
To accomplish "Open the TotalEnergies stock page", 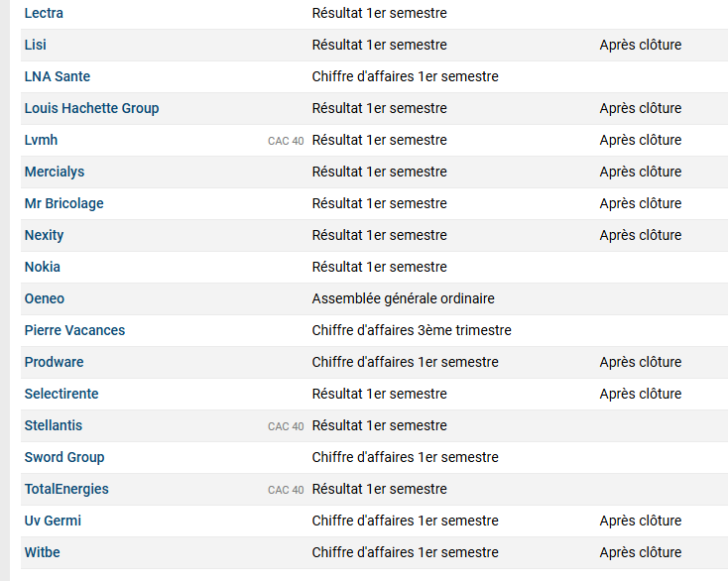I will pyautogui.click(x=66, y=489).
